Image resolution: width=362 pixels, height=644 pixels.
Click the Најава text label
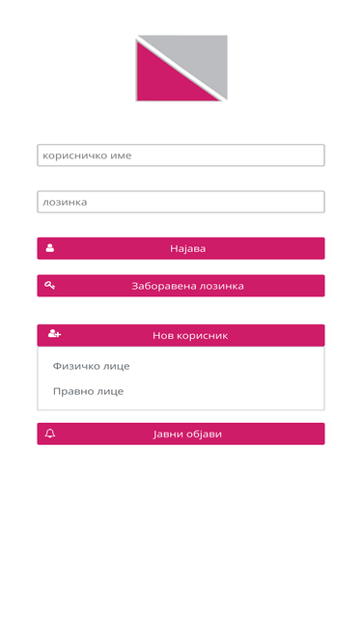coord(188,248)
